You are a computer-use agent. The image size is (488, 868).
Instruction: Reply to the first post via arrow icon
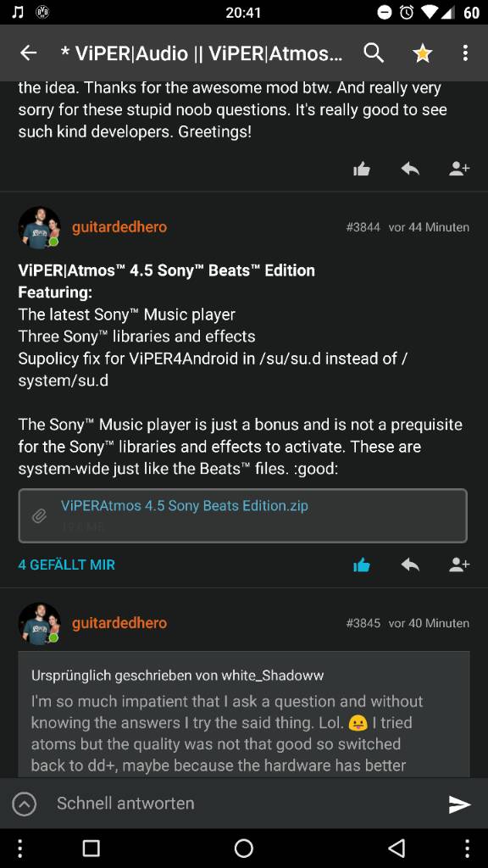pos(410,169)
